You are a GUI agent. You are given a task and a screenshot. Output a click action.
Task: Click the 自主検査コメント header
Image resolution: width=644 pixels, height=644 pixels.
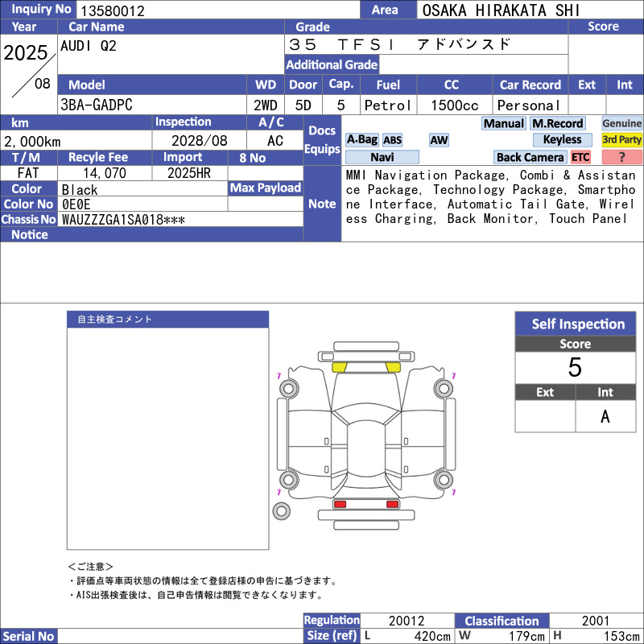pos(168,320)
